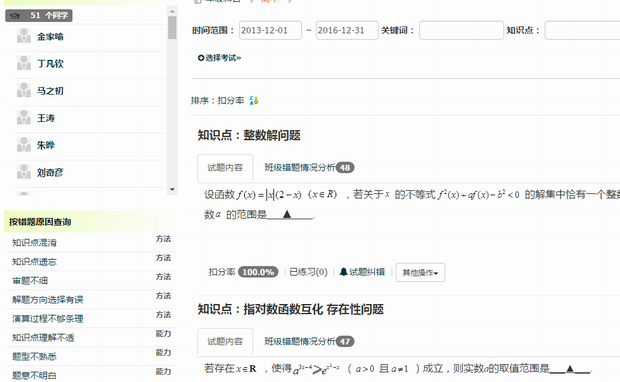Filter by reason 解题方向选择有误
620x382 pixels.
click(47, 300)
